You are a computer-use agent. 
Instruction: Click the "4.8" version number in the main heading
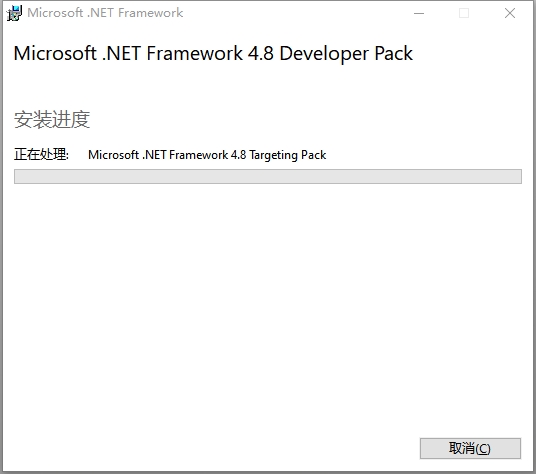click(260, 54)
